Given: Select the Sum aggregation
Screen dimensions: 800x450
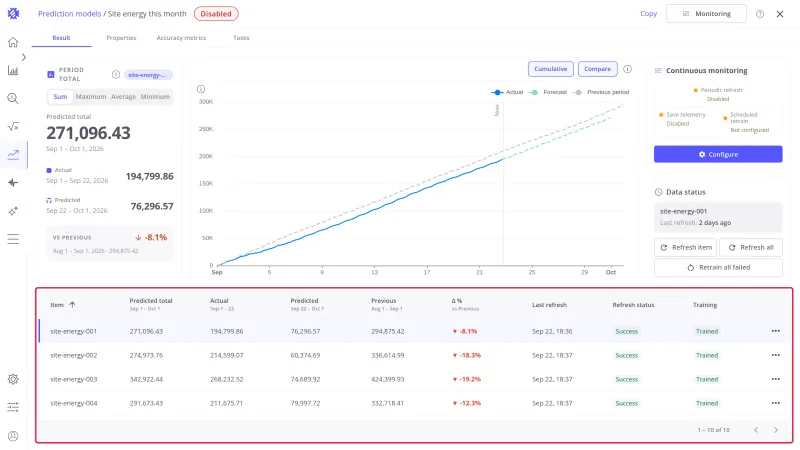Looking at the screenshot, I should (x=60, y=96).
